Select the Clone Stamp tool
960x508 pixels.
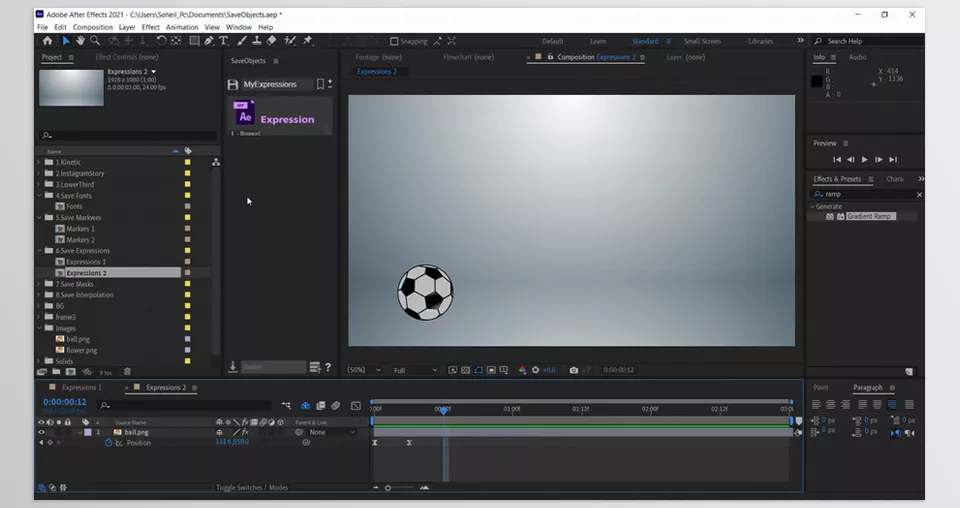[257, 40]
